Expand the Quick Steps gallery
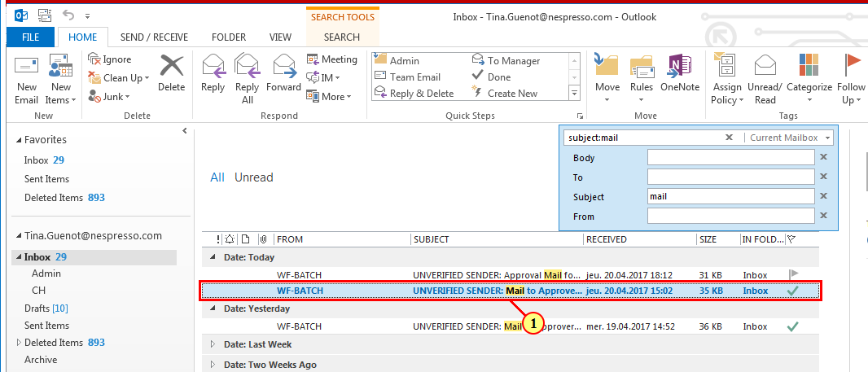Image resolution: width=868 pixels, height=372 pixels. (575, 94)
